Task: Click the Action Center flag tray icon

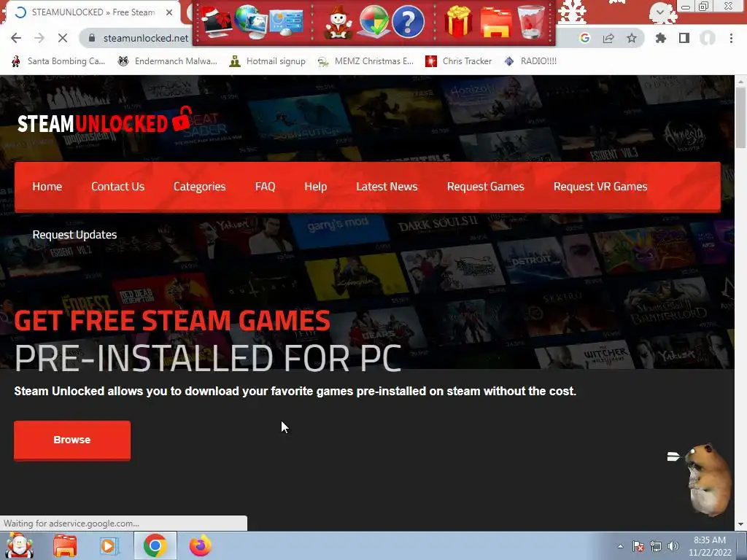Action: [638, 546]
